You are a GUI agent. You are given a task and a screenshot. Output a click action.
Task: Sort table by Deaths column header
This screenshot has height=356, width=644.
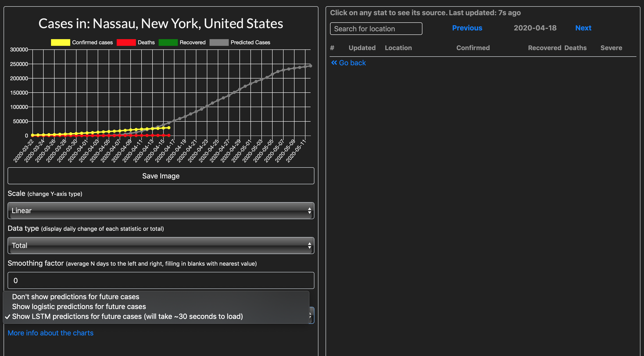pos(575,48)
